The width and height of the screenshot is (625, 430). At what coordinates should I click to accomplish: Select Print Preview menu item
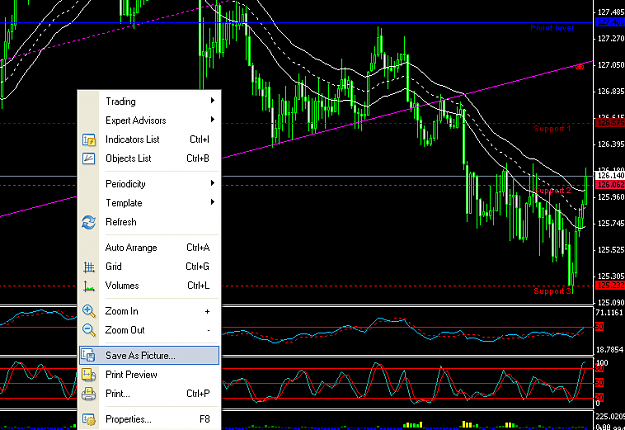(x=149, y=375)
